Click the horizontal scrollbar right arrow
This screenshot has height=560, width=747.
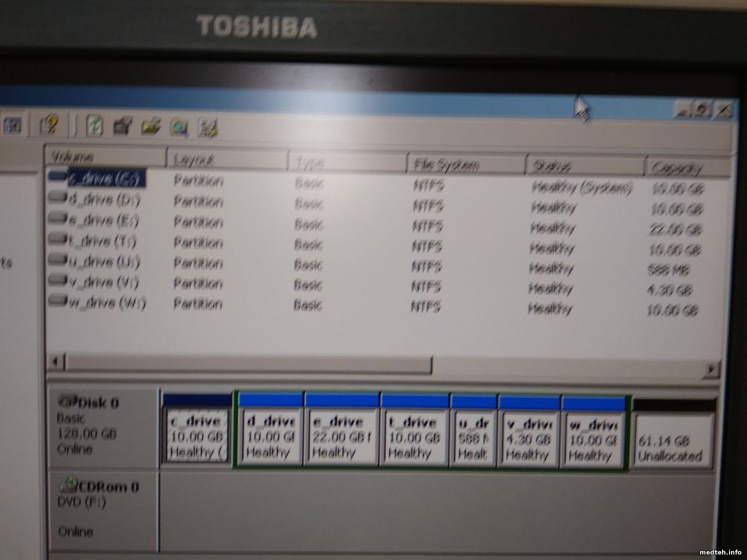[712, 369]
